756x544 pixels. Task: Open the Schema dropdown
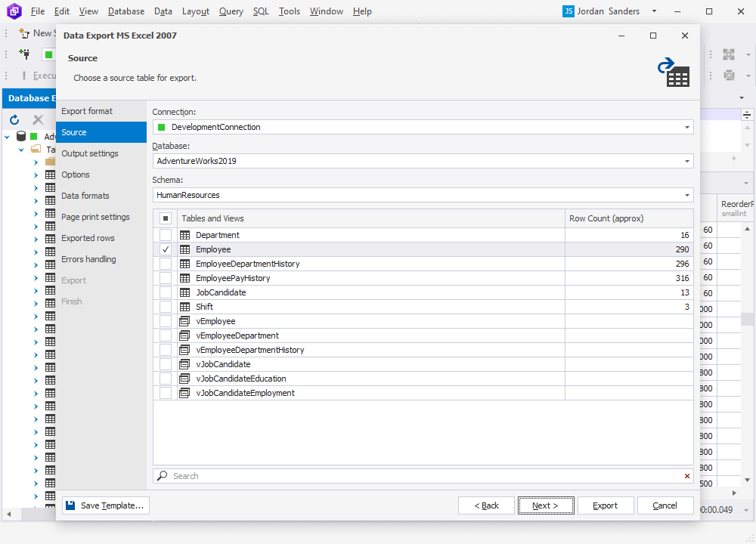click(x=687, y=195)
